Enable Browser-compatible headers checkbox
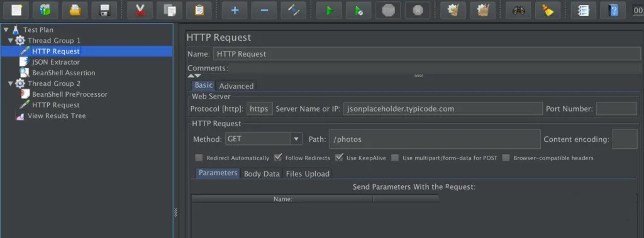 click(506, 158)
